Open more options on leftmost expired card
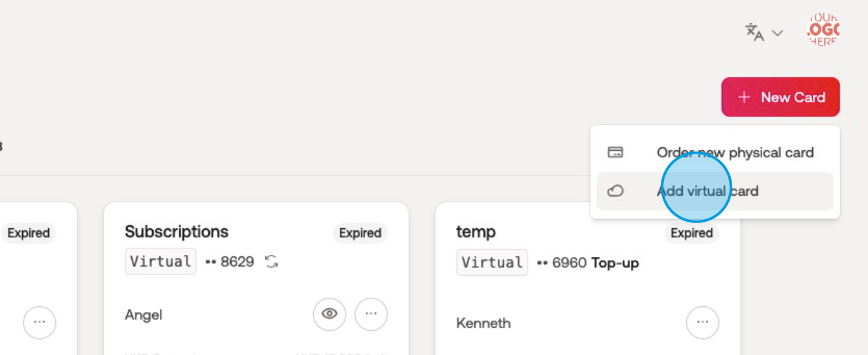868x355 pixels. [40, 322]
